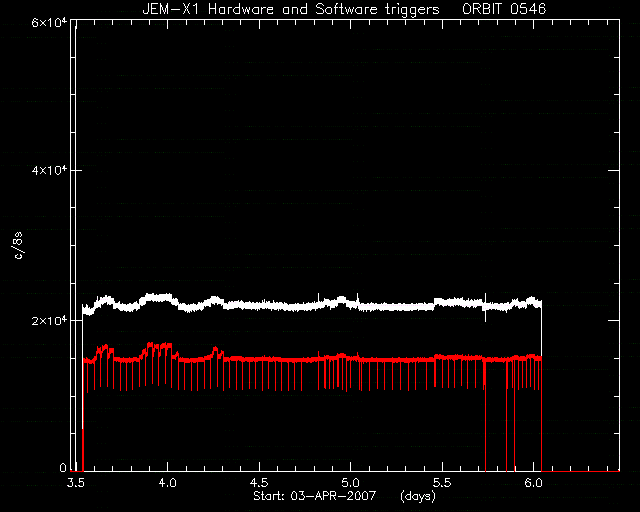The image size is (640, 512).
Task: Click the y-axis label '2×10⁴'
Action: [x=49, y=321]
